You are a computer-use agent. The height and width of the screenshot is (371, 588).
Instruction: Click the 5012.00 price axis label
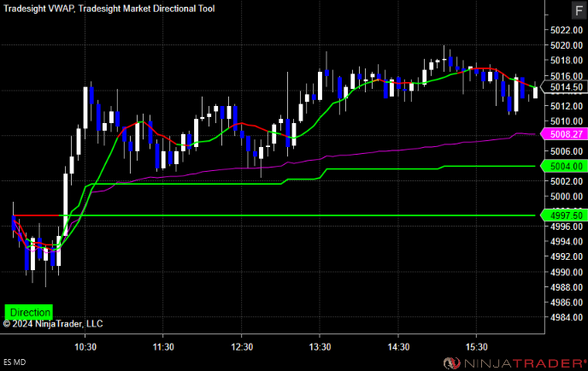(x=567, y=106)
